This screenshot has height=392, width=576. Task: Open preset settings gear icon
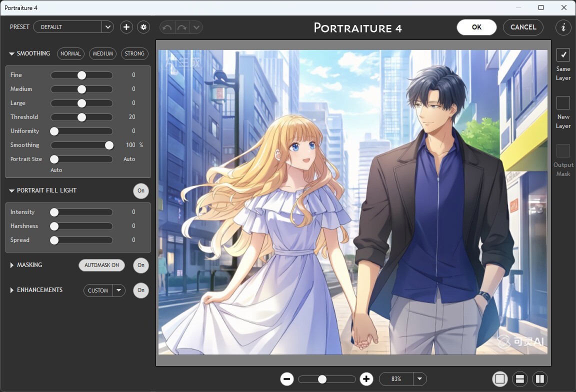click(143, 27)
